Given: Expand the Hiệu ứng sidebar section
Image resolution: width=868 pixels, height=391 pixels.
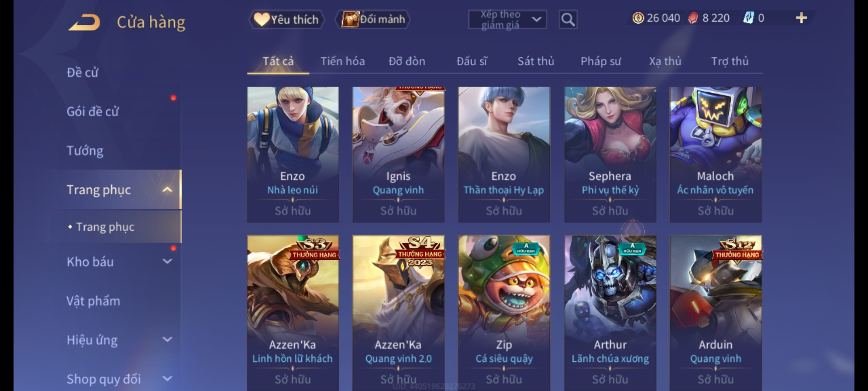Looking at the screenshot, I should [x=167, y=340].
